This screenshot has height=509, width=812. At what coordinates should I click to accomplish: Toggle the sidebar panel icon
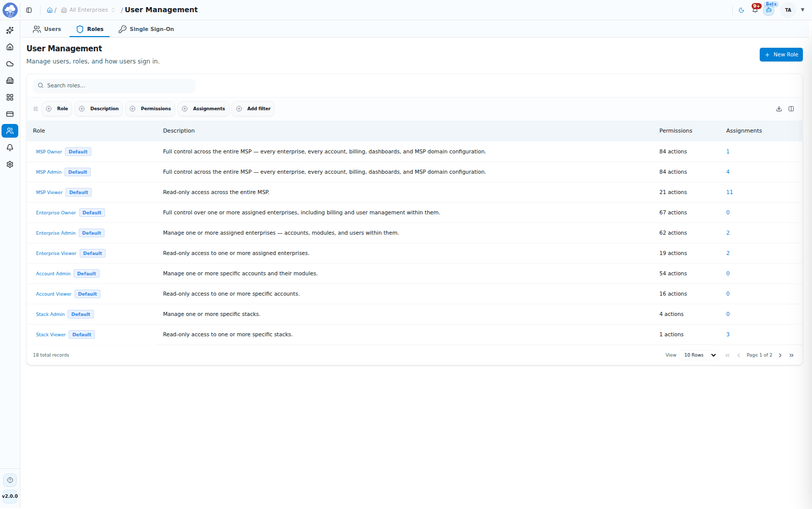[29, 10]
